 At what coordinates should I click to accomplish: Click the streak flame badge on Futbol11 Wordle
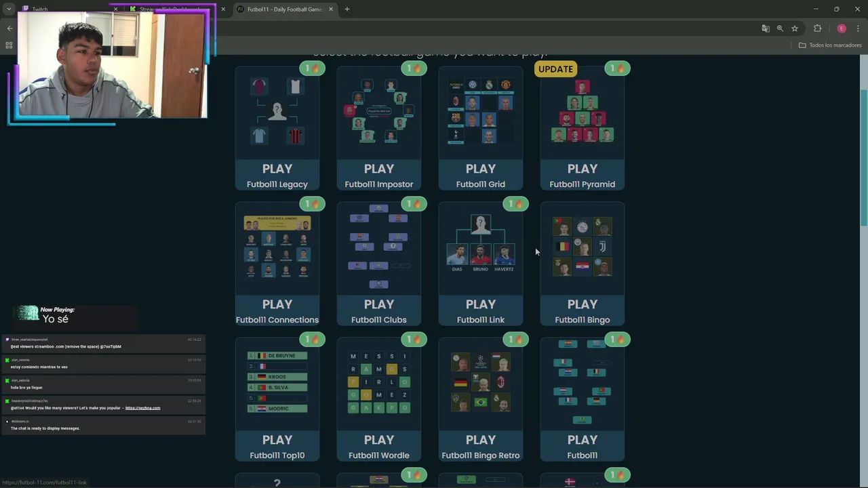tap(414, 340)
